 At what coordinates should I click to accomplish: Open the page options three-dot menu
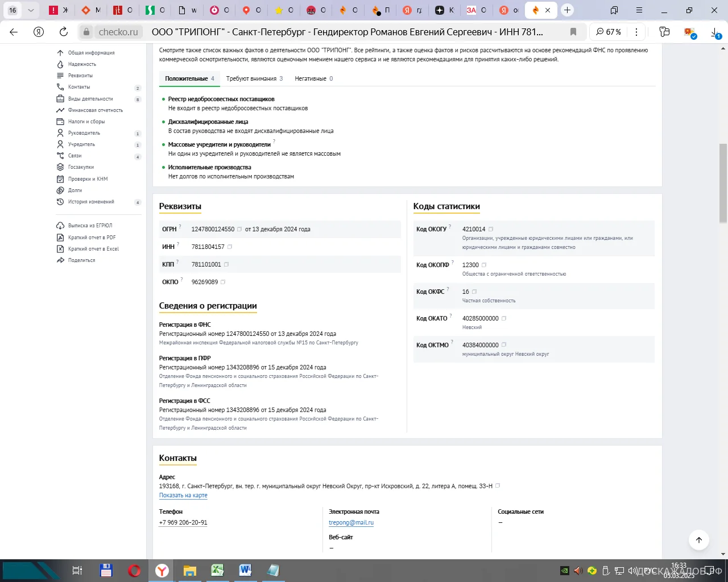tap(636, 32)
